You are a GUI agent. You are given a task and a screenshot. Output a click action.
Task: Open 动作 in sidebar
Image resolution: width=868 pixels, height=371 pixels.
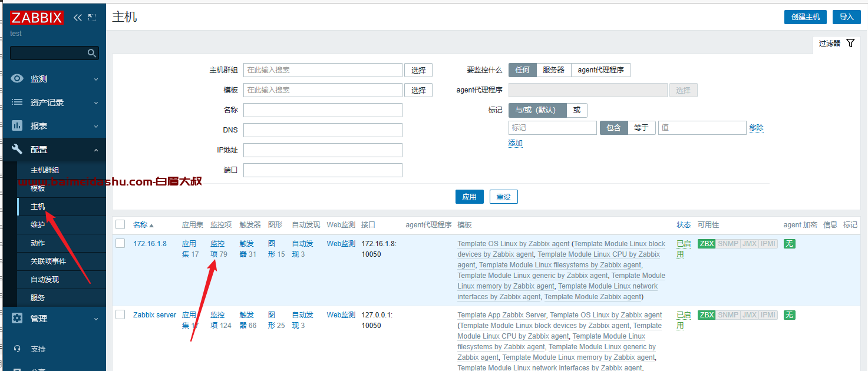tap(61, 243)
